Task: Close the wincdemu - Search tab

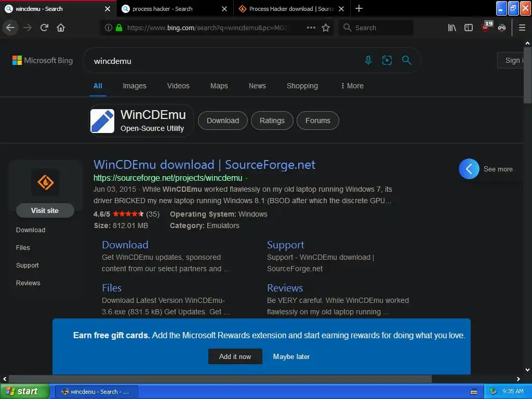Action: coord(107,9)
